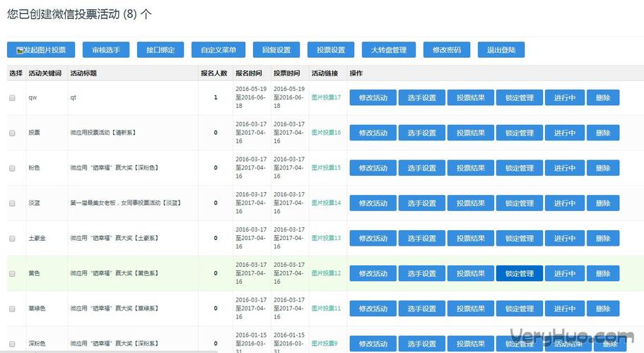Click 投票结果 for 草绿色 row
Image resolution: width=644 pixels, height=353 pixels.
471,309
